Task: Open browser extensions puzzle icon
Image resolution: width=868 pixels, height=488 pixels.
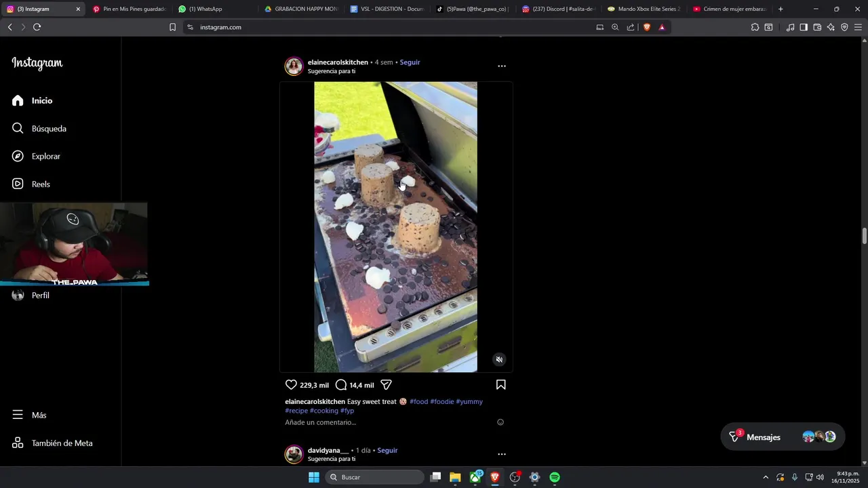Action: tap(755, 27)
